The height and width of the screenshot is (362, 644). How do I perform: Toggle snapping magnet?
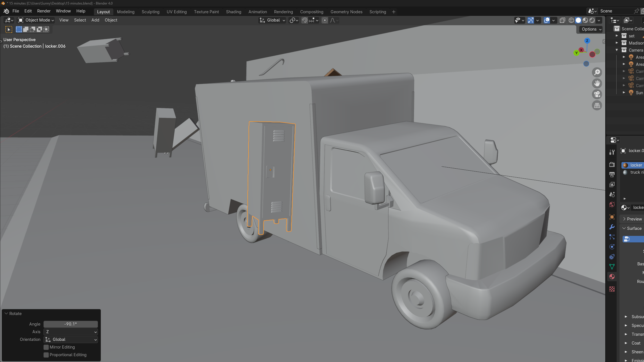click(304, 20)
